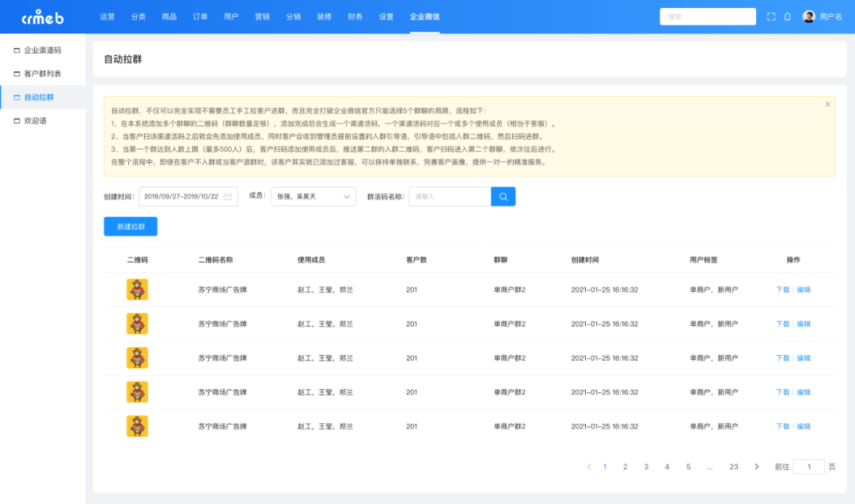This screenshot has height=504, width=855.
Task: Open notifications bell icon
Action: point(788,17)
